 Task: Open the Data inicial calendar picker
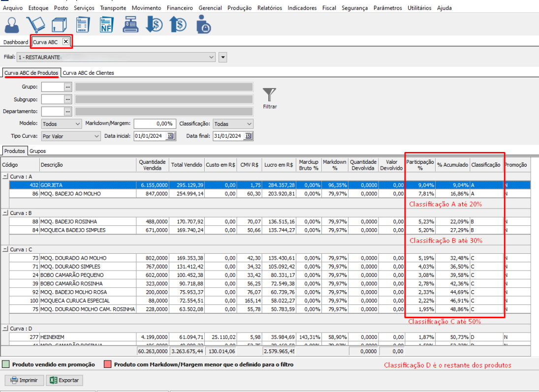pyautogui.click(x=170, y=136)
